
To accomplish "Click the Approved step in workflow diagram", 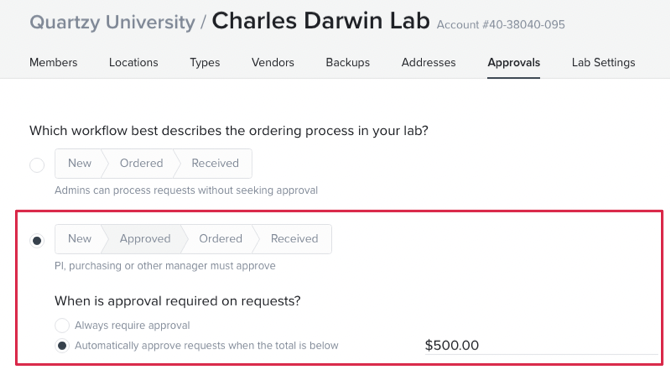I will [145, 238].
